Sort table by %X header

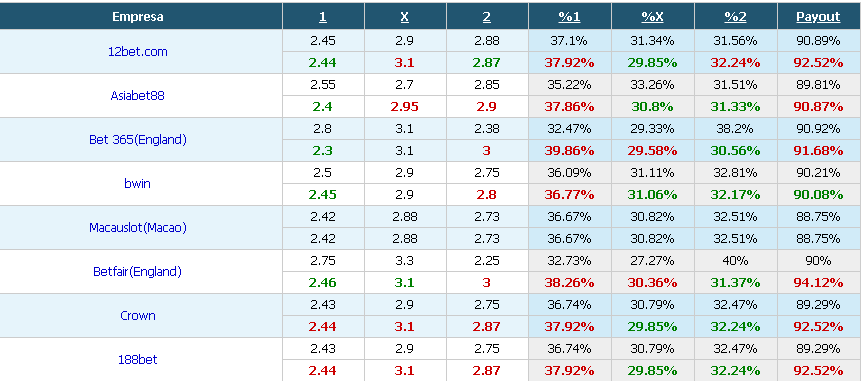click(652, 16)
